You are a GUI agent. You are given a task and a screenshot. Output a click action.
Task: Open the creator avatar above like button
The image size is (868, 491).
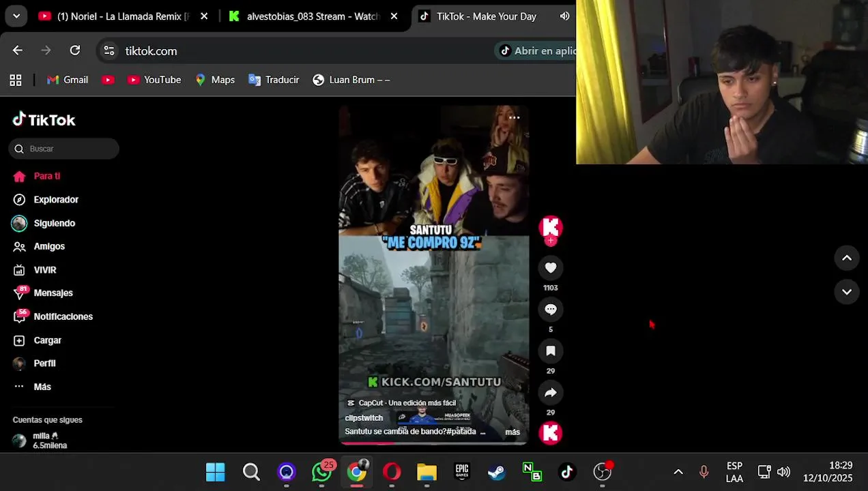coord(551,227)
